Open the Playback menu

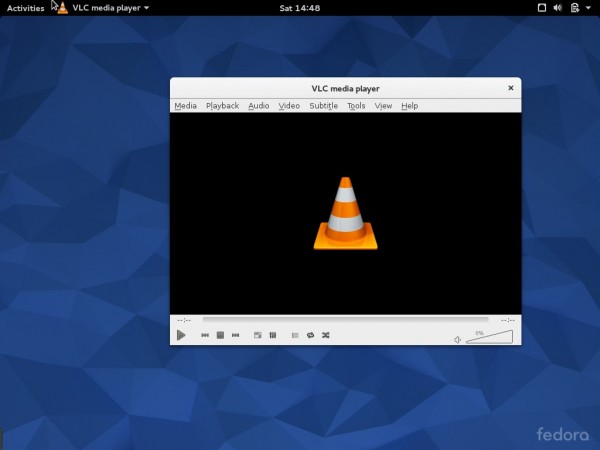coord(222,106)
